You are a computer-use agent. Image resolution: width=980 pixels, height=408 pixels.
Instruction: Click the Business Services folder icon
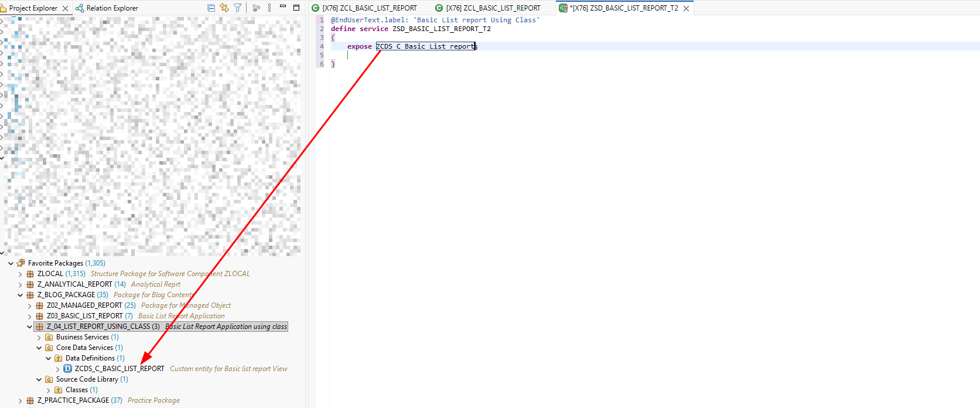click(x=49, y=337)
